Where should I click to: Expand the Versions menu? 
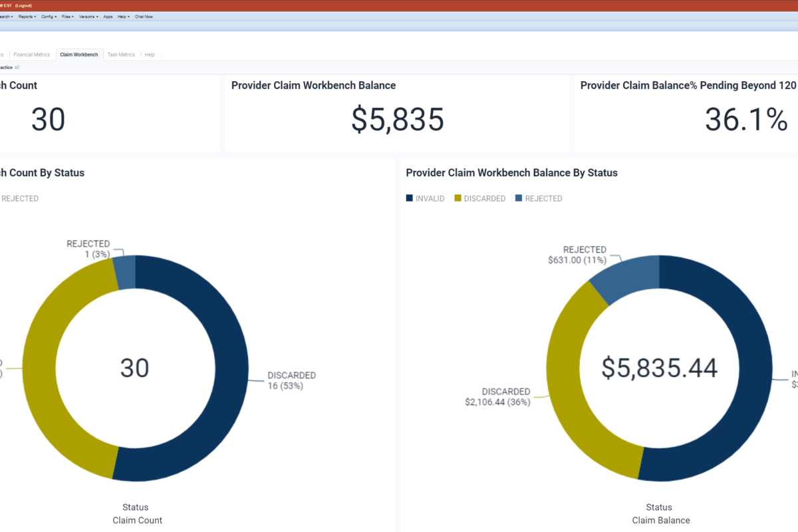tap(88, 17)
